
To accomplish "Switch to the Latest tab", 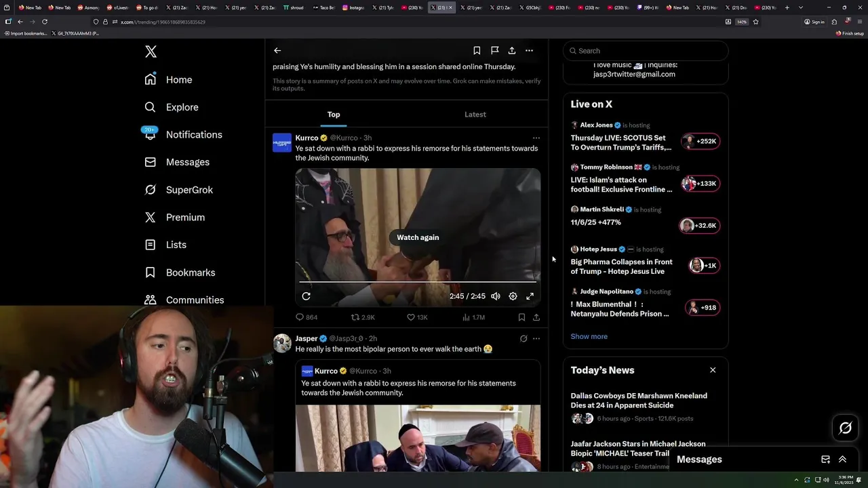I will point(475,115).
